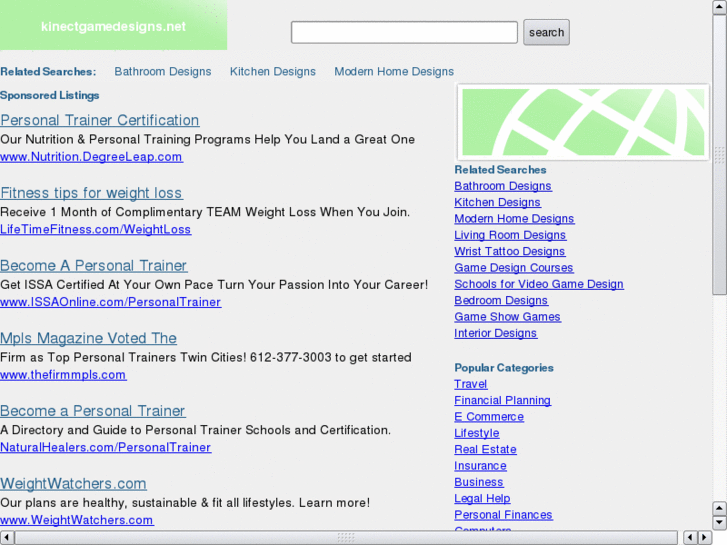Open Real Estate category
727x545 pixels.
tap(485, 449)
